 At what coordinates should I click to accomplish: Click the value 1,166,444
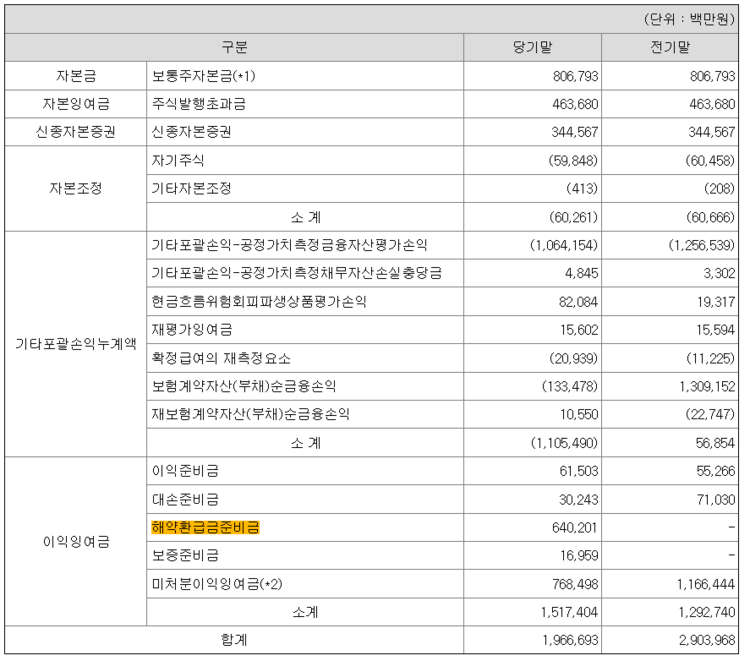pos(706,584)
